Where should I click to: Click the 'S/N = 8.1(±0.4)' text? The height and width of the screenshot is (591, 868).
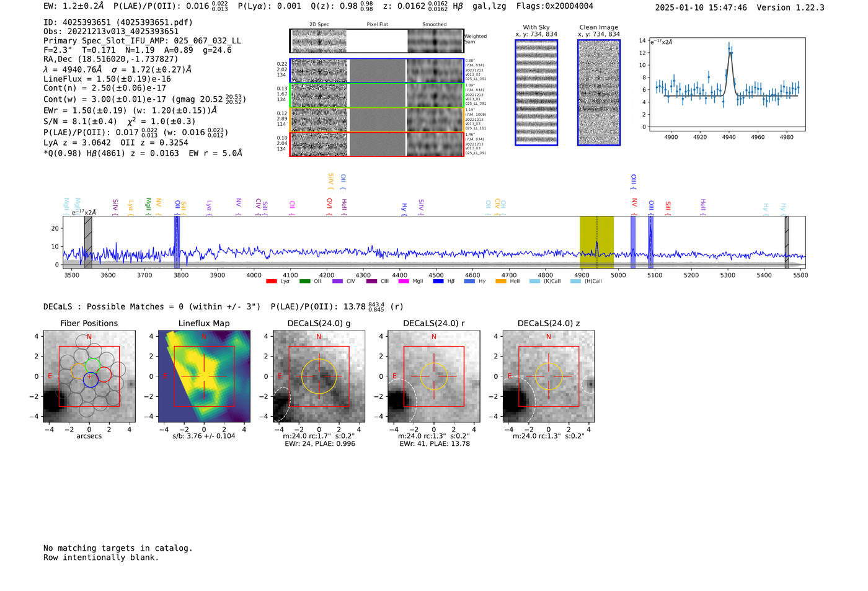[80, 122]
